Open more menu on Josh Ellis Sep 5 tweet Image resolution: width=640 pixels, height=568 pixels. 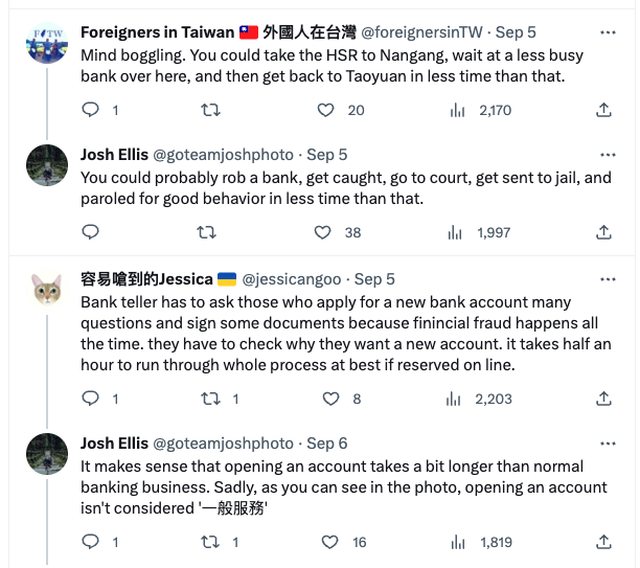click(x=608, y=155)
